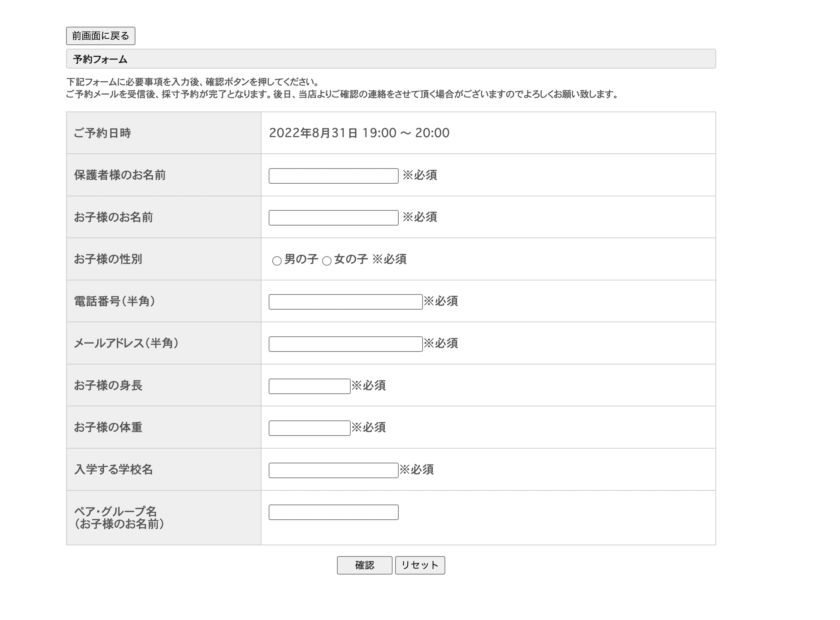The image size is (840, 620).
Task: Click the リセット reset button
Action: click(x=420, y=565)
